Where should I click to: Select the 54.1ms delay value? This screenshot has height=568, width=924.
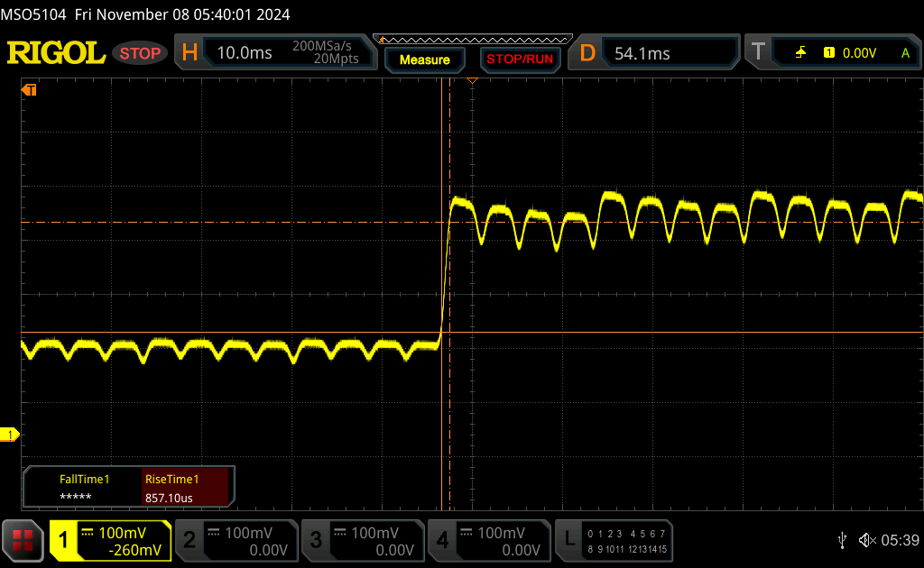point(642,53)
